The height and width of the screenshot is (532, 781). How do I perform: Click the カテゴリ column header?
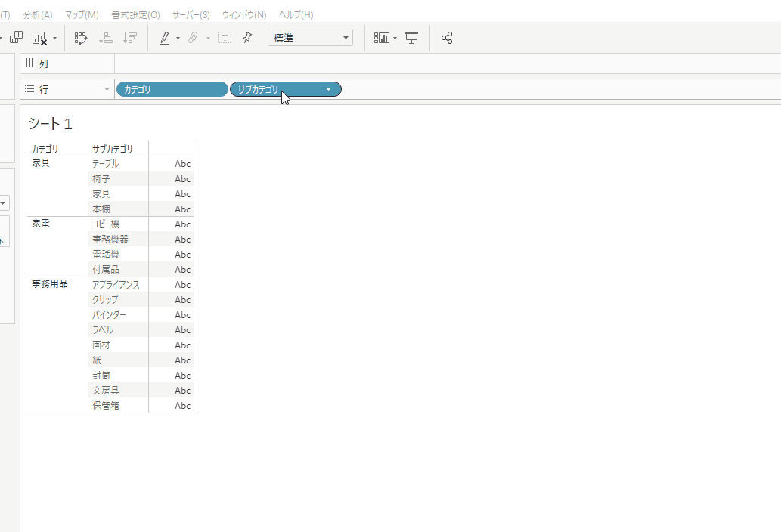pyautogui.click(x=45, y=149)
